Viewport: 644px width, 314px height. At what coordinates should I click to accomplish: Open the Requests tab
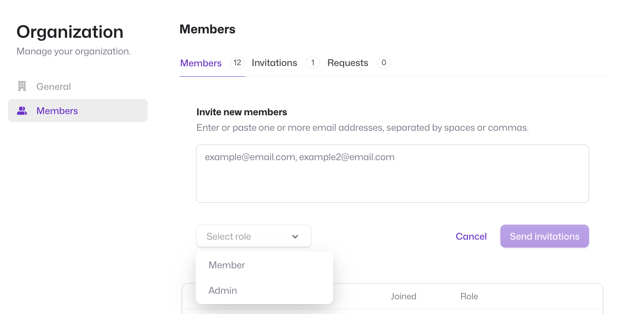coord(348,63)
